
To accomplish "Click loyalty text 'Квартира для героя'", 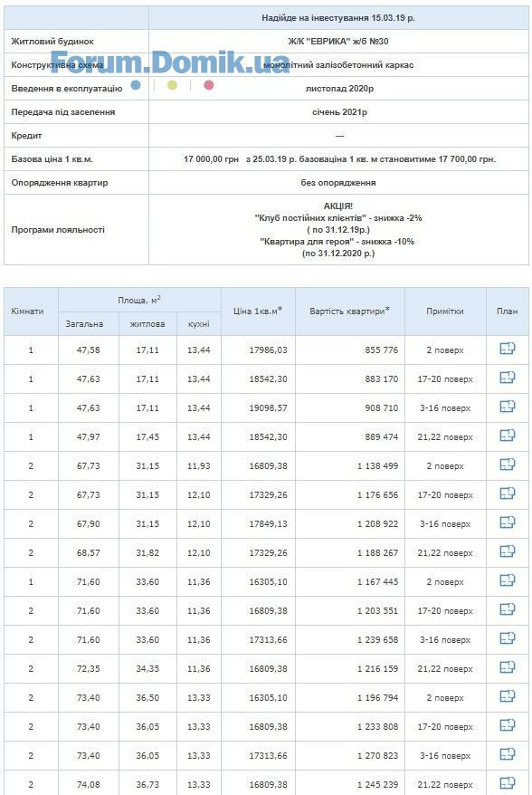I will 307,242.
